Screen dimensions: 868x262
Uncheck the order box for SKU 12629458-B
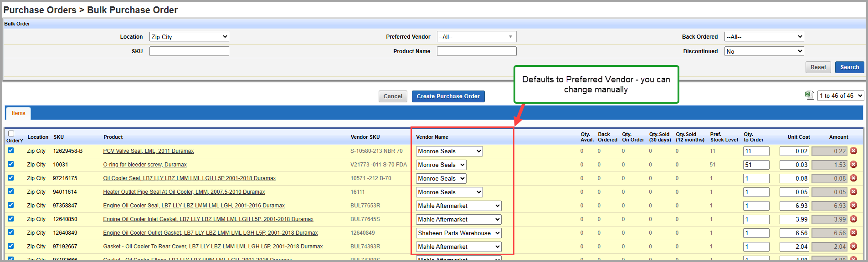click(11, 151)
